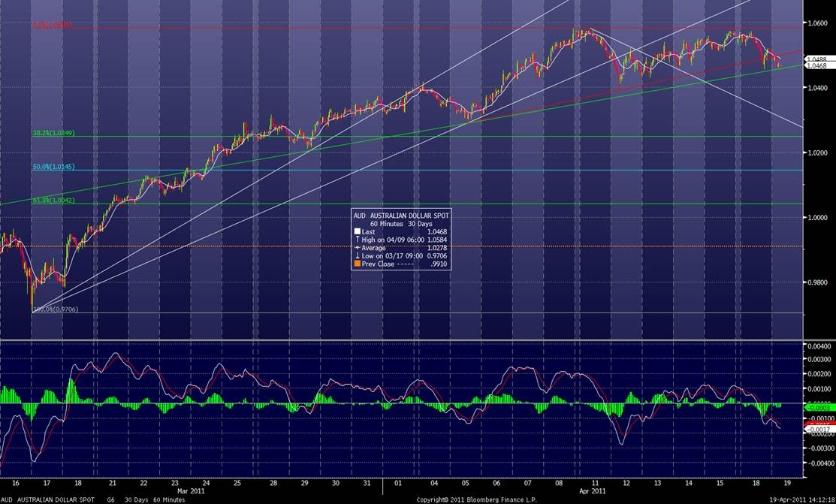Select the 38.2%(1.0249) Fibonacci level label

[x=53, y=133]
